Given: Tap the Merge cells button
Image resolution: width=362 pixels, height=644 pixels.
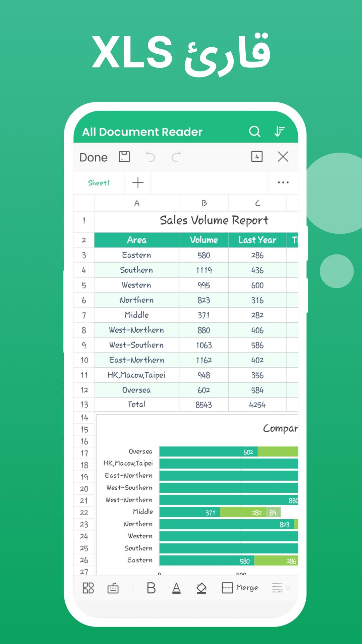Looking at the screenshot, I should pos(240,588).
